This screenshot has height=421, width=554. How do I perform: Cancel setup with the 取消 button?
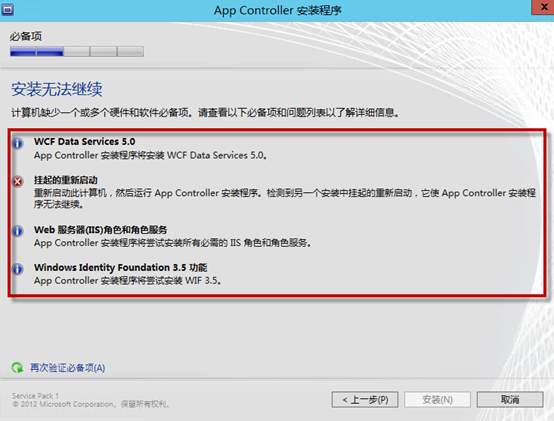[510, 399]
